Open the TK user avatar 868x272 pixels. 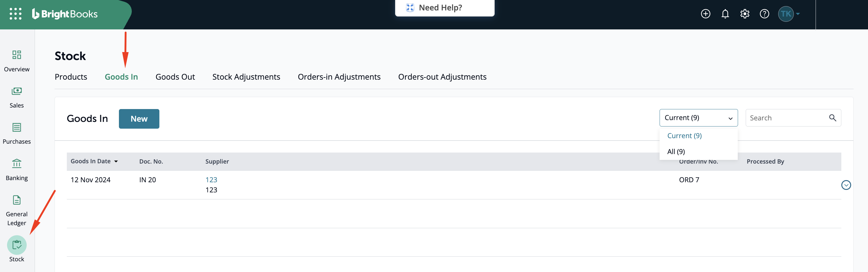click(x=786, y=14)
